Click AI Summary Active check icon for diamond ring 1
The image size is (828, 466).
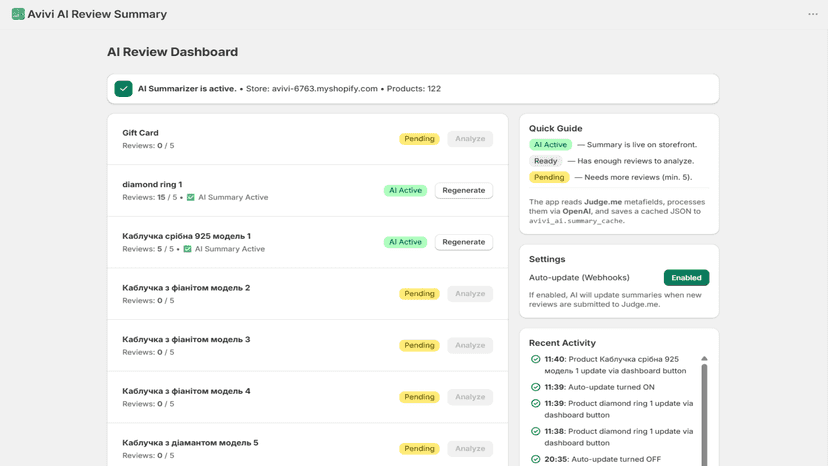click(x=191, y=197)
